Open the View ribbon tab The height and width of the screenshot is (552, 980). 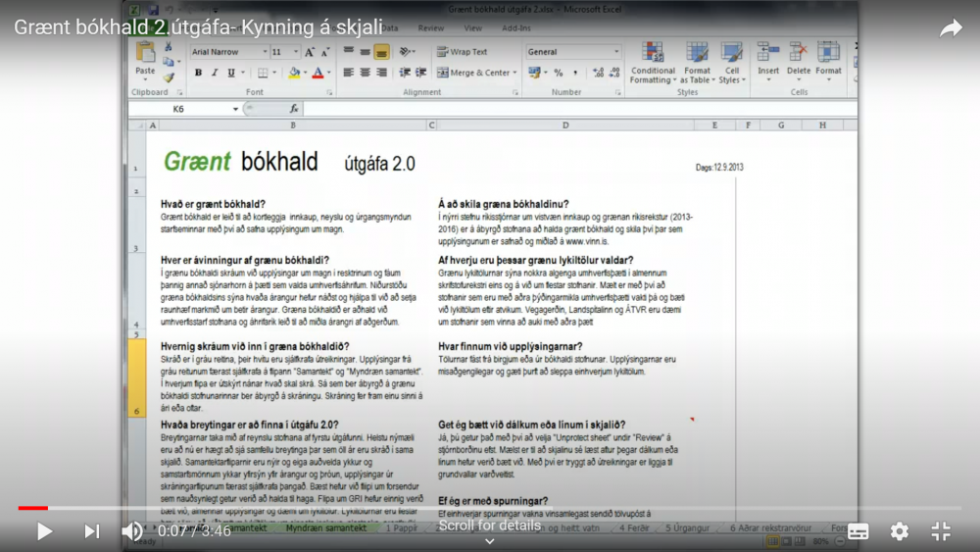pos(472,28)
